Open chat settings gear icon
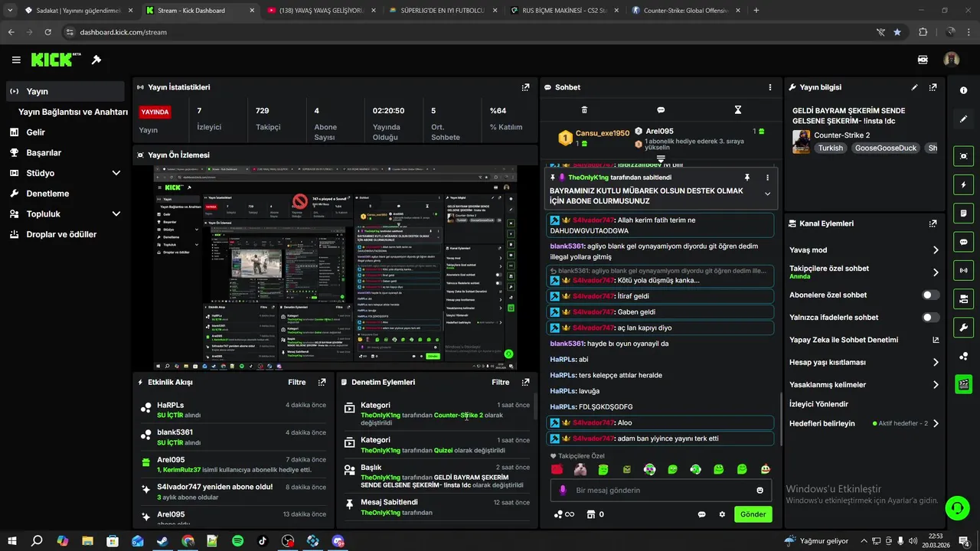The width and height of the screenshot is (980, 551). (x=722, y=514)
